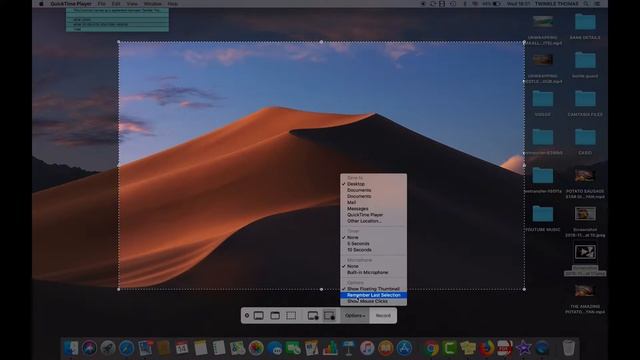Image resolution: width=640 pixels, height=360 pixels.
Task: Launch Siri from the Dock
Action: 89,348
